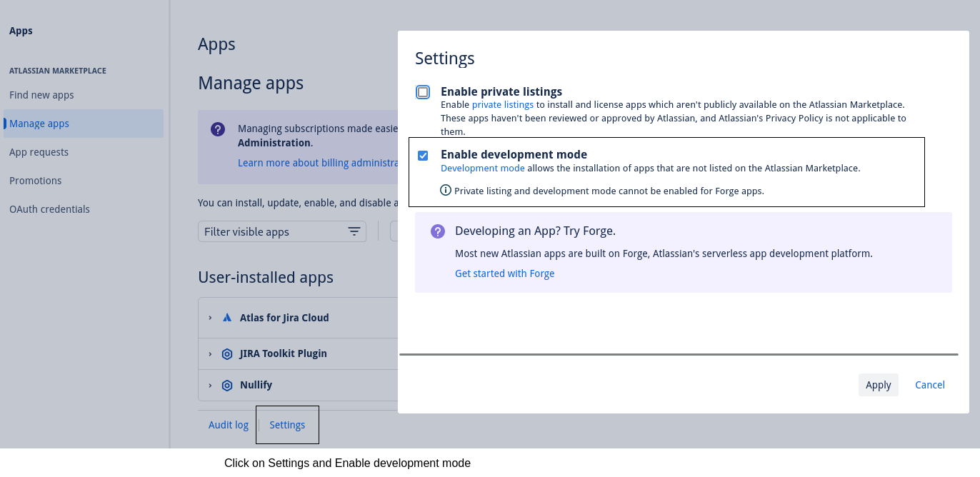Viewport: 980px width, 477px height.
Task: Open OAuth credentials sidebar item
Action: pos(49,209)
